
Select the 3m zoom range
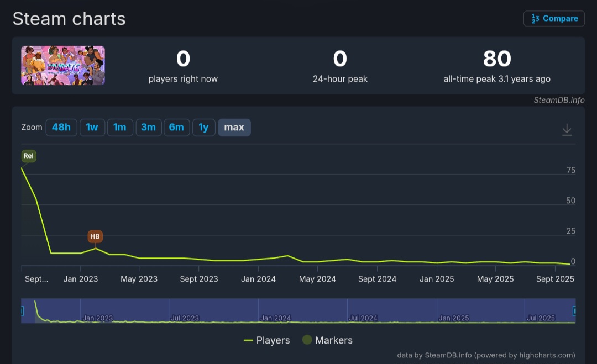point(149,128)
